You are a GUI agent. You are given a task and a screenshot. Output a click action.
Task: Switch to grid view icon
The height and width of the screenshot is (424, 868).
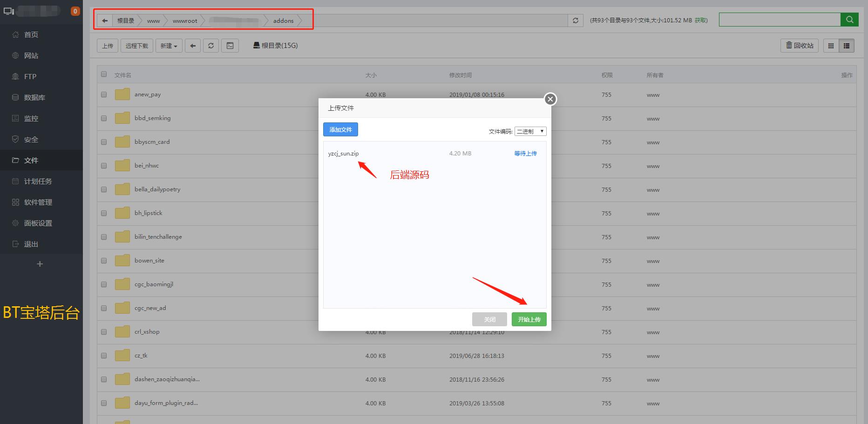pos(831,46)
